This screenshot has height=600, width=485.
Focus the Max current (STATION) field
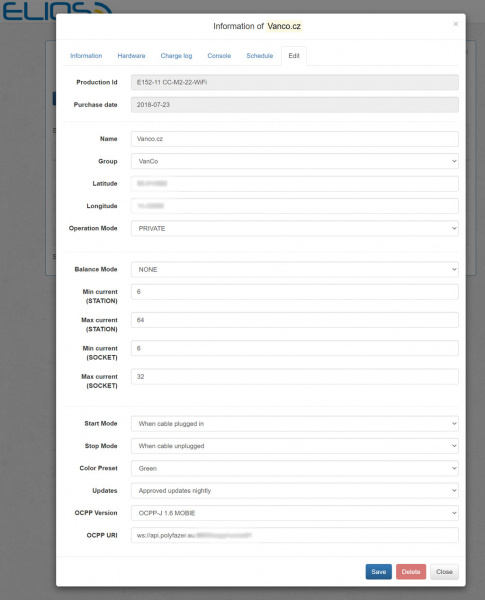pyautogui.click(x=295, y=320)
